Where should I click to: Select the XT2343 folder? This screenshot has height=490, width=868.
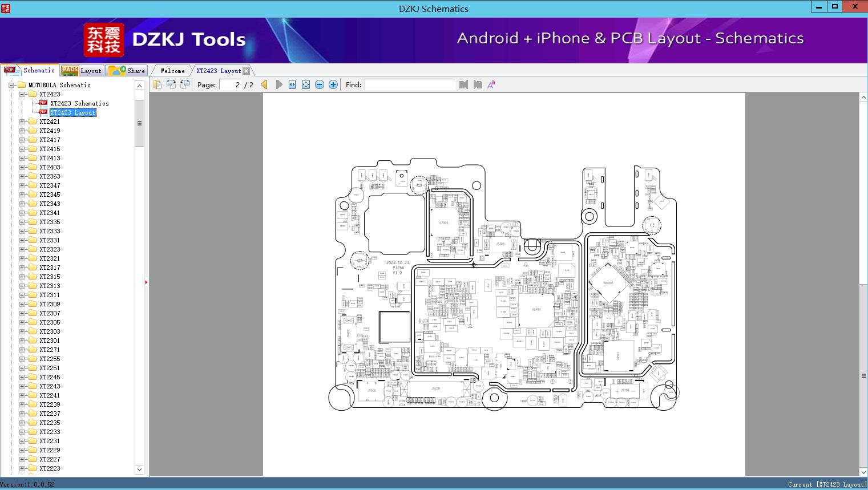[50, 204]
